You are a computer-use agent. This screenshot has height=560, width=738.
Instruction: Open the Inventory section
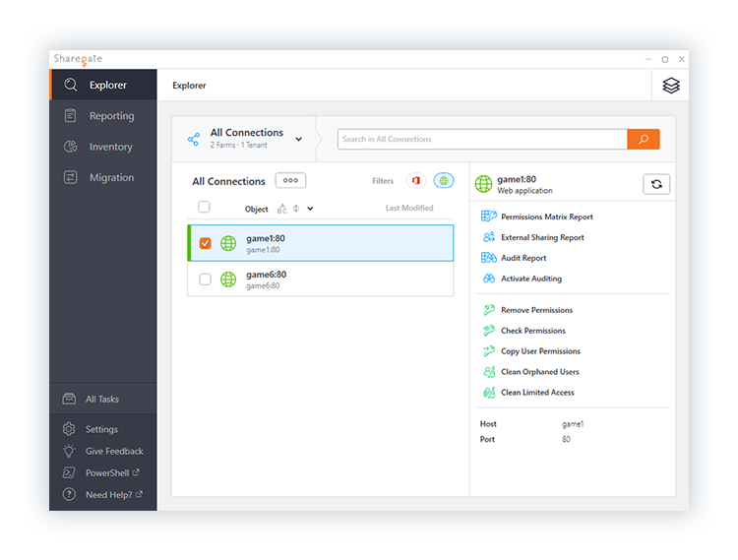click(x=103, y=147)
